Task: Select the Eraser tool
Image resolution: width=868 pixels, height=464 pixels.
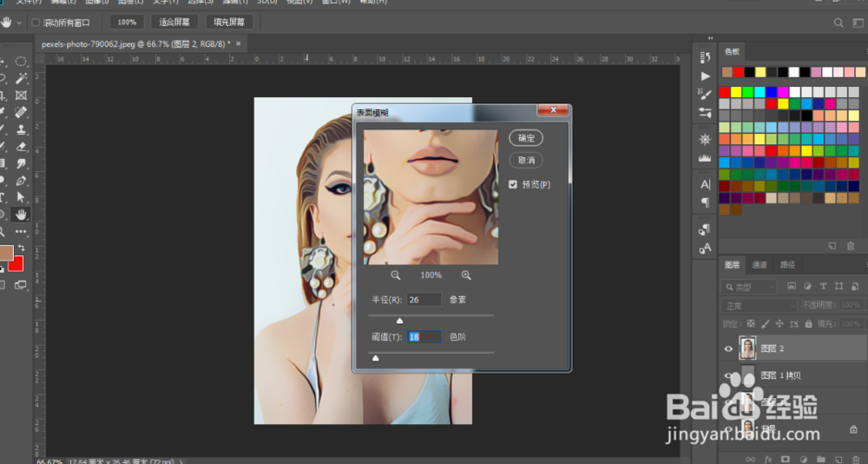Action: [x=21, y=147]
